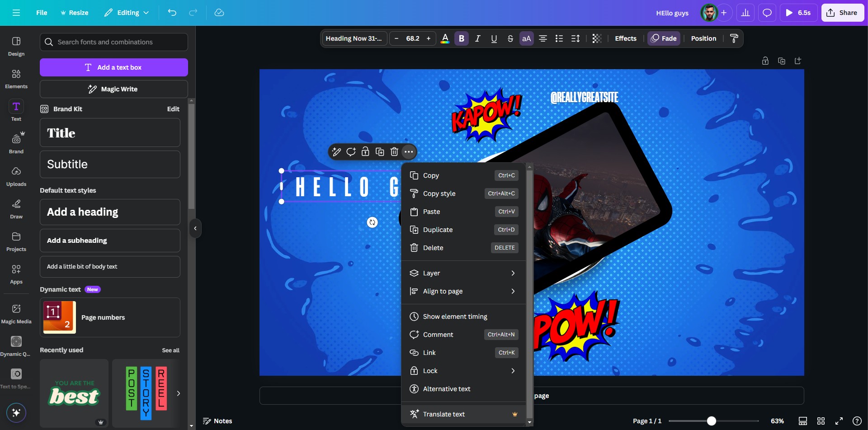The image size is (868, 430).
Task: Click the redo arrow icon
Action: tap(193, 13)
